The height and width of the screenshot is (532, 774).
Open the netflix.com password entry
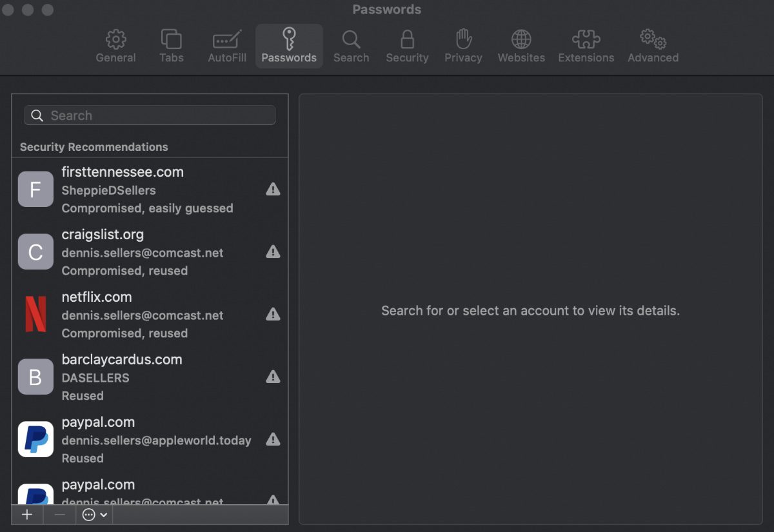point(148,315)
